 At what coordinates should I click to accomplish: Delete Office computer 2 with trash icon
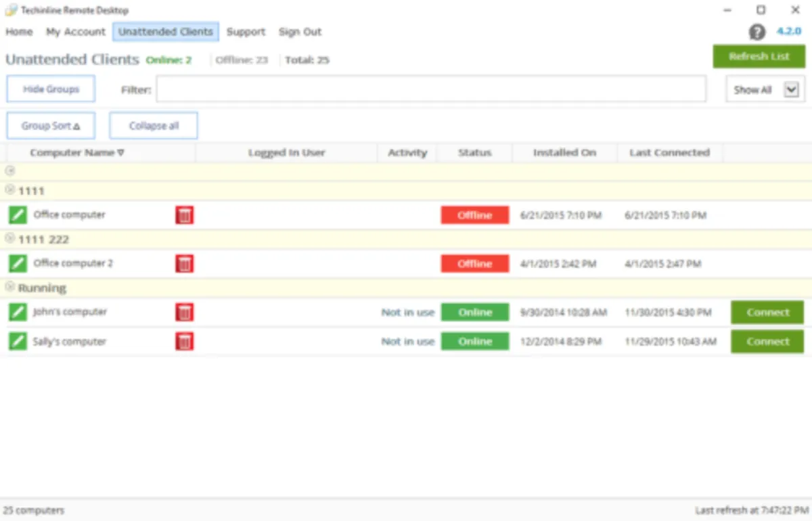(x=185, y=263)
